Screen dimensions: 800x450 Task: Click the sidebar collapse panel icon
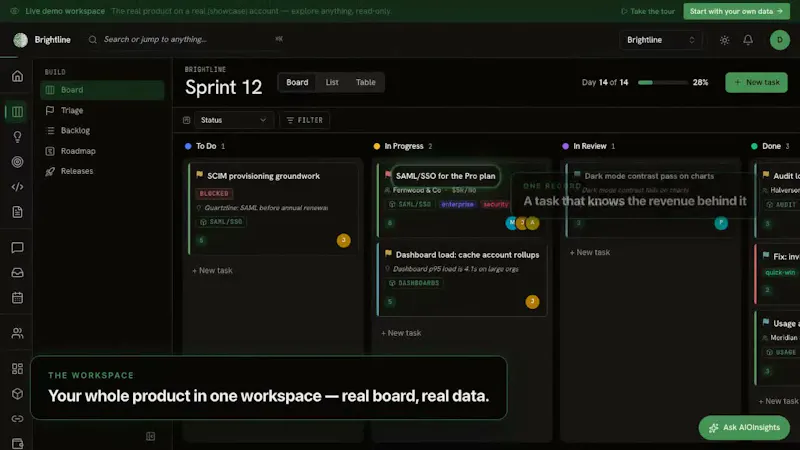(x=151, y=436)
